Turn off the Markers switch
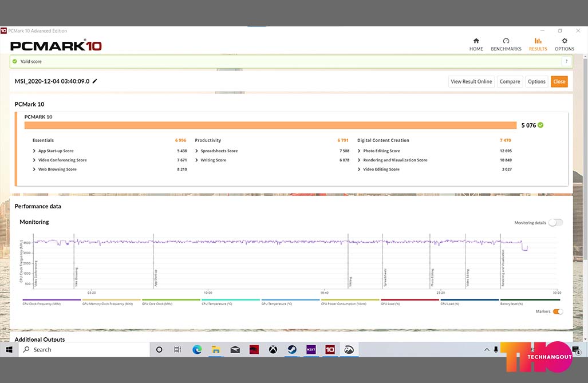The height and width of the screenshot is (383, 588). pyautogui.click(x=558, y=311)
